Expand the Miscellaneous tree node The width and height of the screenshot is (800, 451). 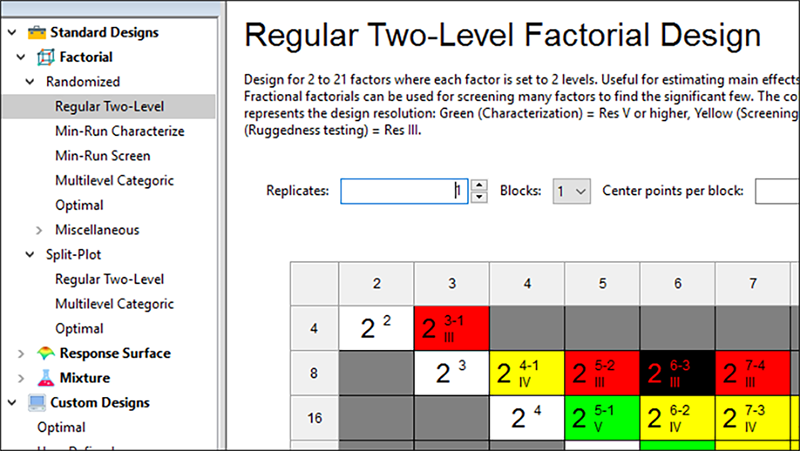[39, 230]
